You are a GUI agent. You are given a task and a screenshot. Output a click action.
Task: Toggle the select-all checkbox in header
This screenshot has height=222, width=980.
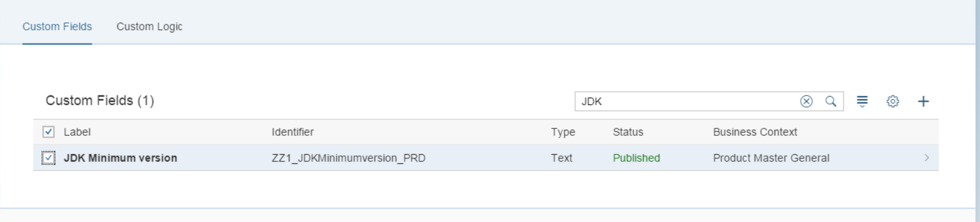pyautogui.click(x=48, y=132)
